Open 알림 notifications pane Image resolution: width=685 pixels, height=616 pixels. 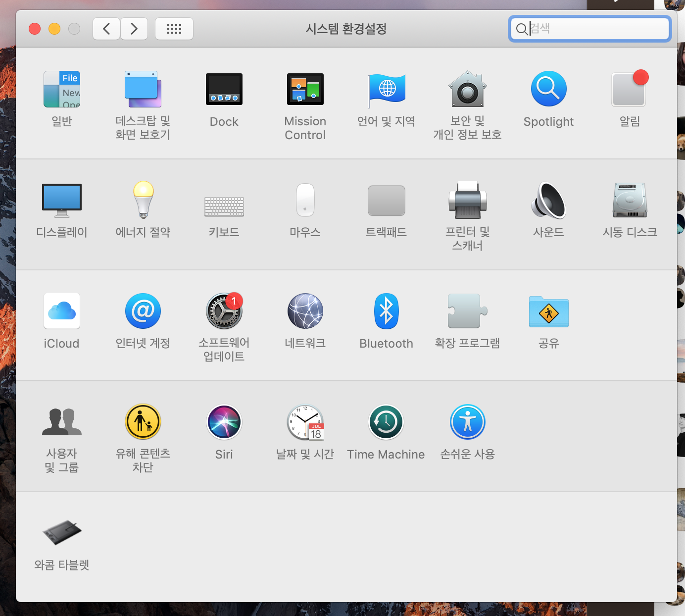pyautogui.click(x=630, y=89)
